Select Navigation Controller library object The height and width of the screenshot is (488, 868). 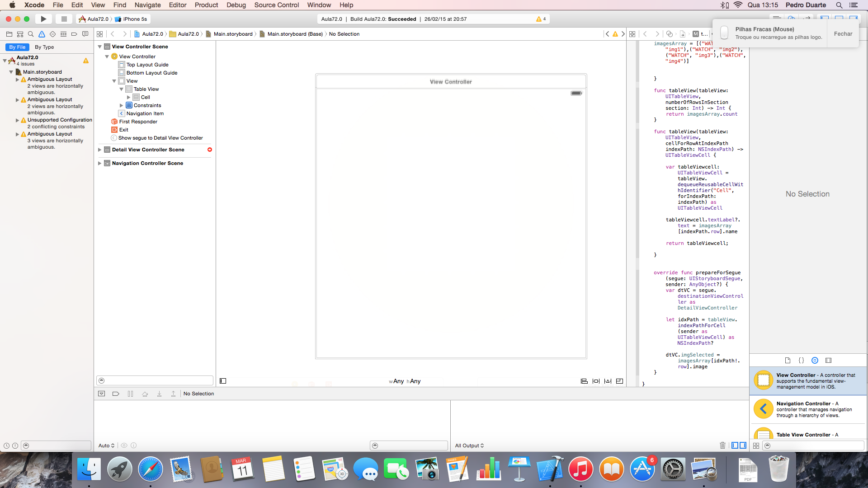(808, 409)
